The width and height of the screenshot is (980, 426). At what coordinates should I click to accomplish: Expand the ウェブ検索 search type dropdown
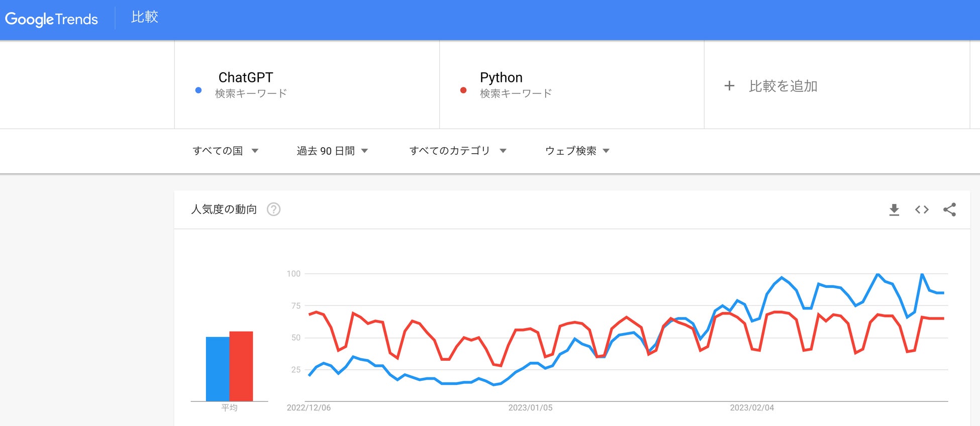(577, 151)
